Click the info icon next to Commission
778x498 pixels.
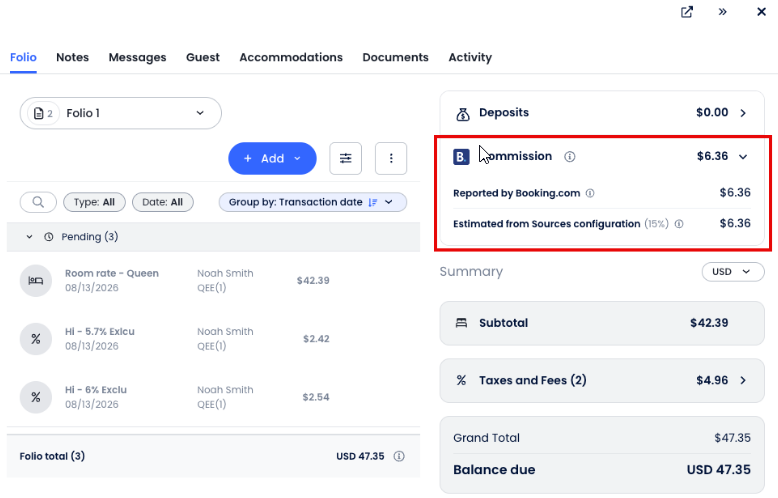[x=570, y=157]
